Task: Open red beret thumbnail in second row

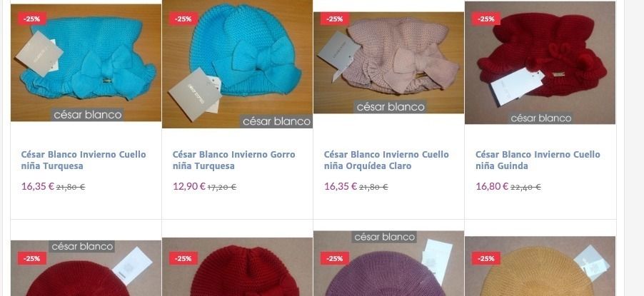Action: (x=86, y=268)
